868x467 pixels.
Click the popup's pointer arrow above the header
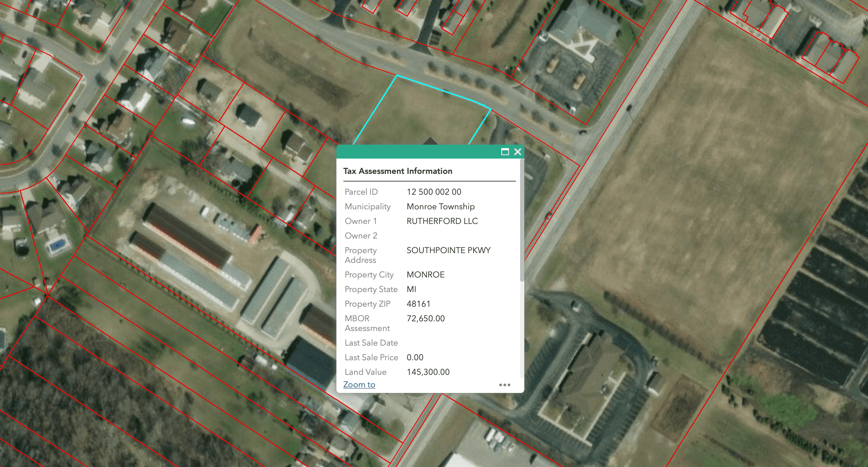[430, 141]
